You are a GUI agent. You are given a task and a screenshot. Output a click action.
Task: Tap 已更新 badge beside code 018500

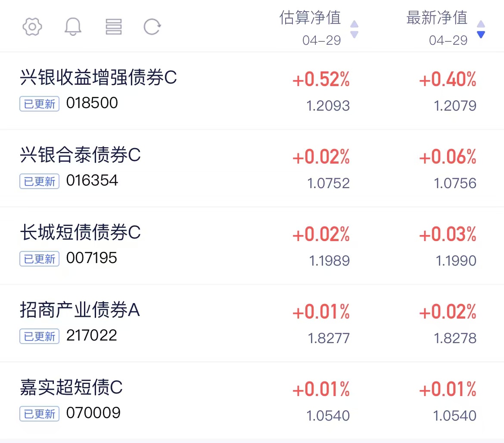pos(40,104)
